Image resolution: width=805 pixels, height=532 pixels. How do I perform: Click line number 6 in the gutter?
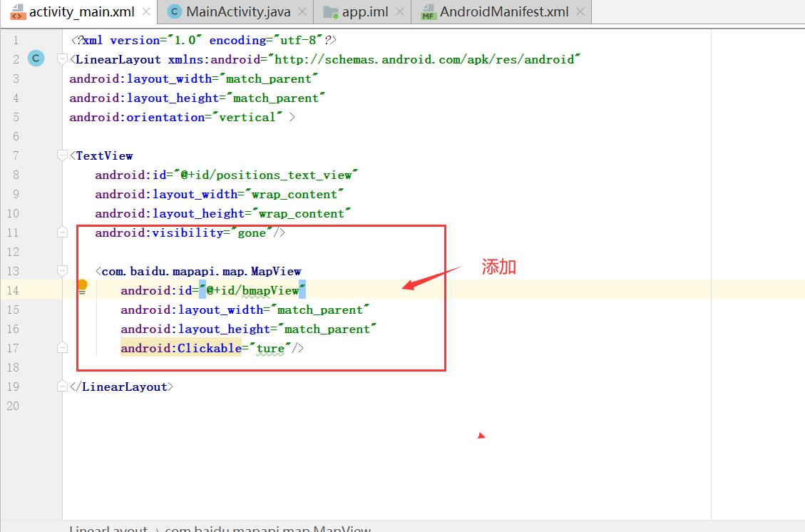click(16, 136)
